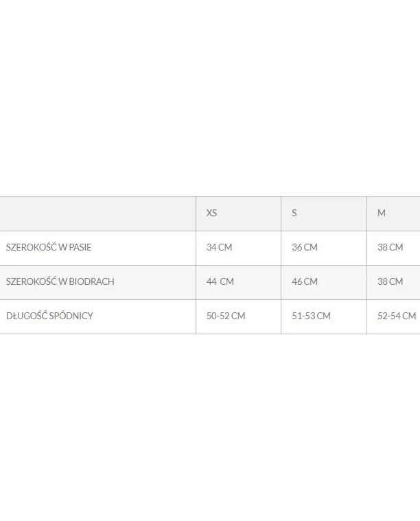Screen dimensions: 420x521
Task: Click the empty first header cell
Action: point(97,213)
